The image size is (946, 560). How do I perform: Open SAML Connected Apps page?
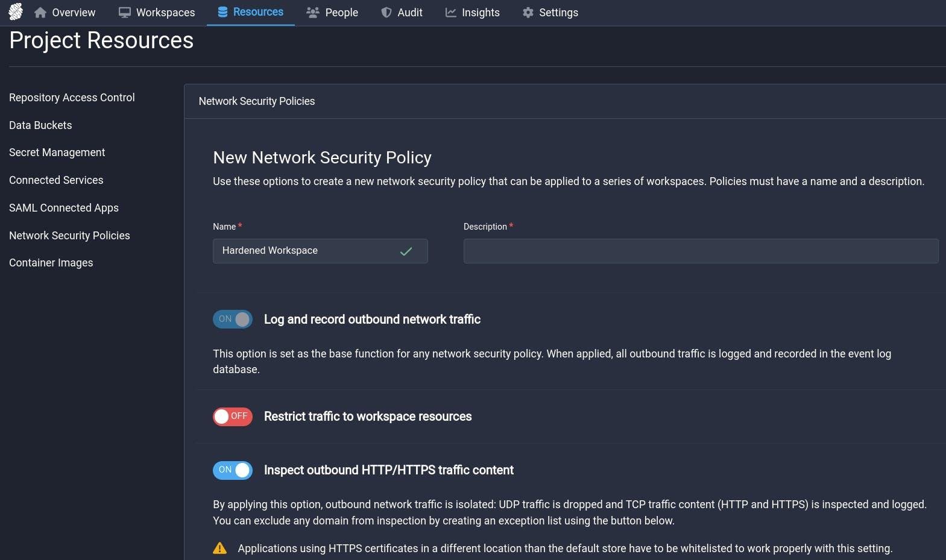coord(63,208)
